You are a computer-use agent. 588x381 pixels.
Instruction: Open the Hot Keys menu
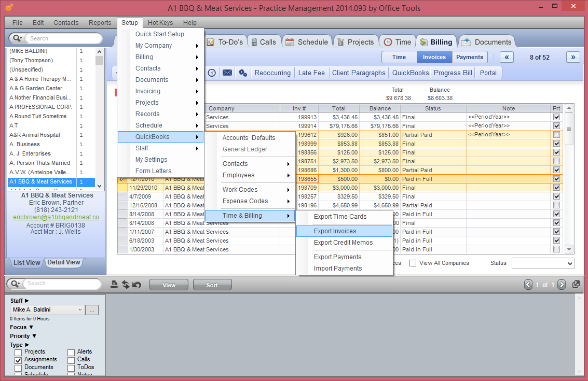160,22
